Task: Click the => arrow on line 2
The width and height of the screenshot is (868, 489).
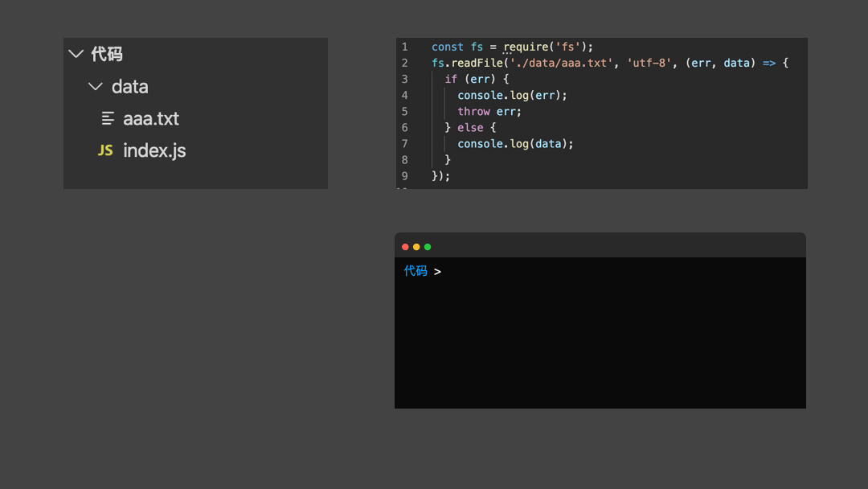Action: coord(769,63)
